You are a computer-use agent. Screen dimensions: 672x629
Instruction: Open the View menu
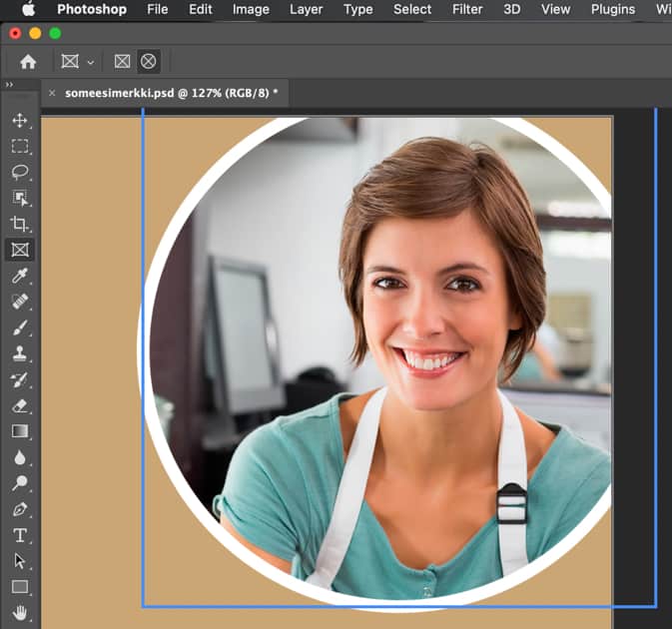point(555,9)
